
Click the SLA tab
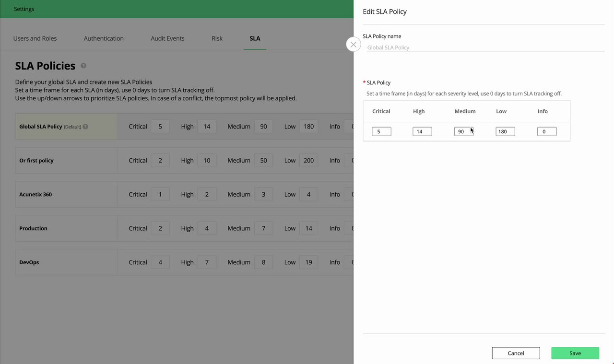point(255,38)
